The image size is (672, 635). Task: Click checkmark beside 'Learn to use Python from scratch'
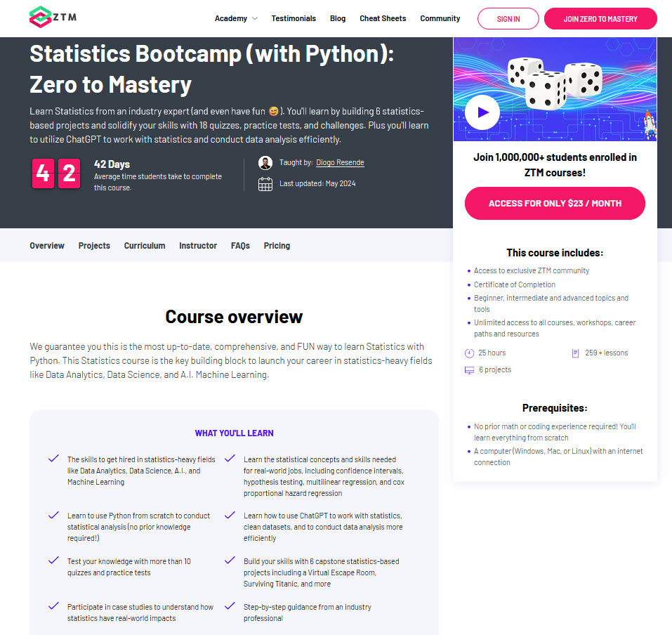tap(53, 514)
